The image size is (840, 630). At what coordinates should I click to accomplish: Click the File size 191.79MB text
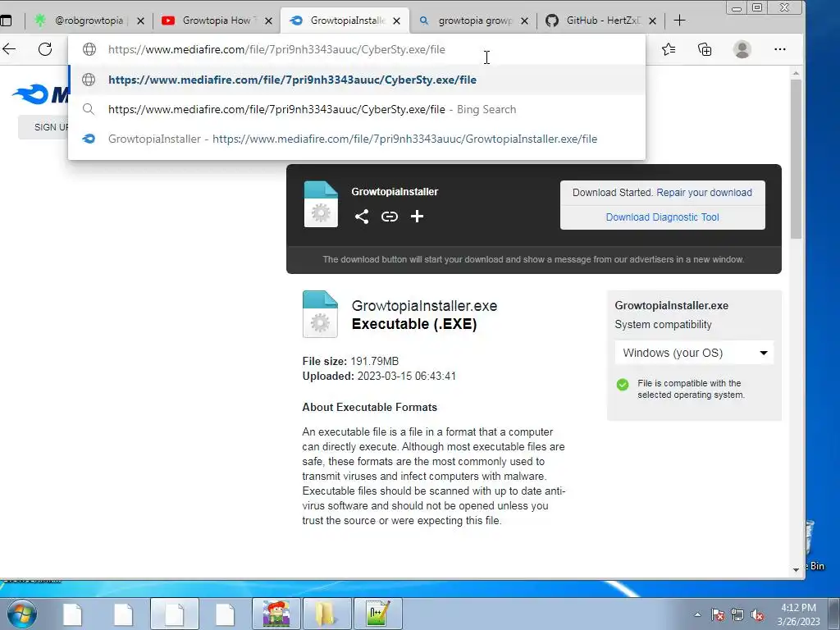click(x=350, y=361)
